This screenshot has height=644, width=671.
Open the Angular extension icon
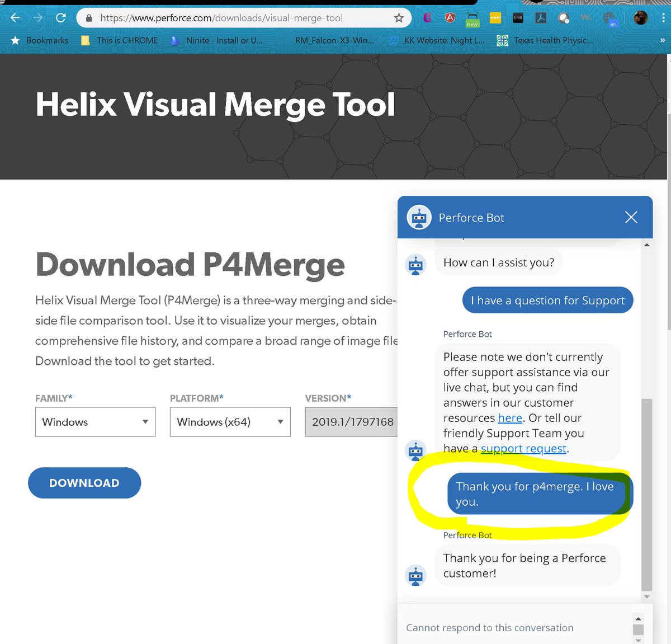450,18
